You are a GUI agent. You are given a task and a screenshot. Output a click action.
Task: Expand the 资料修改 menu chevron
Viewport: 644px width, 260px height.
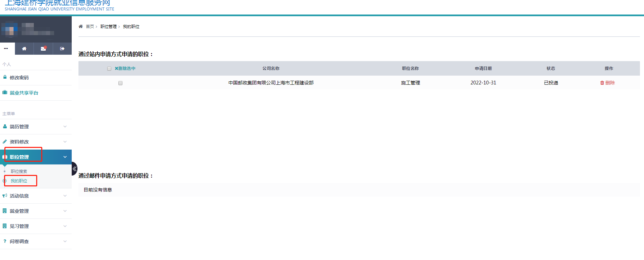click(65, 142)
